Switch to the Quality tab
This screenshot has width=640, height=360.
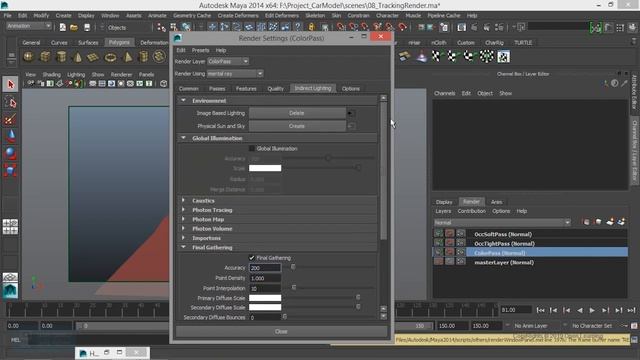[x=275, y=89]
